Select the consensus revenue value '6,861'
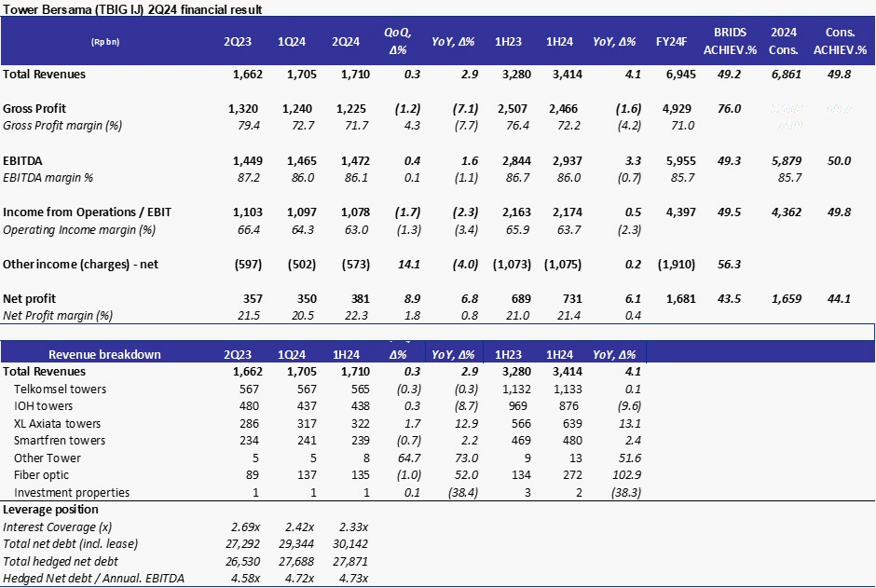 coord(787,75)
